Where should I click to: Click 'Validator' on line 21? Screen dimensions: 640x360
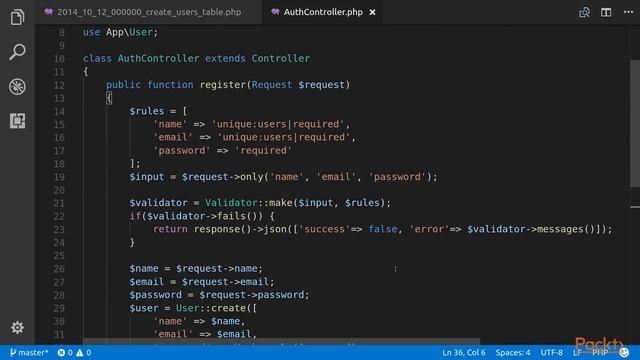[231, 203]
